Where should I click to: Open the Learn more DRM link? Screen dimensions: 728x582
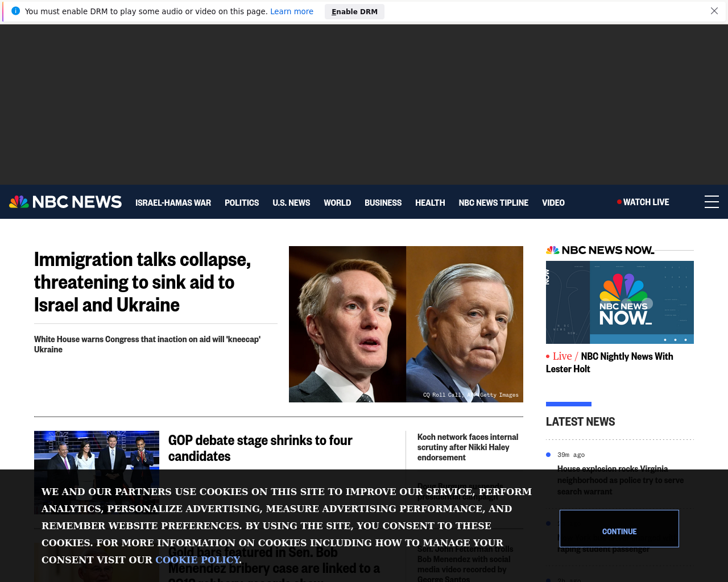[292, 11]
